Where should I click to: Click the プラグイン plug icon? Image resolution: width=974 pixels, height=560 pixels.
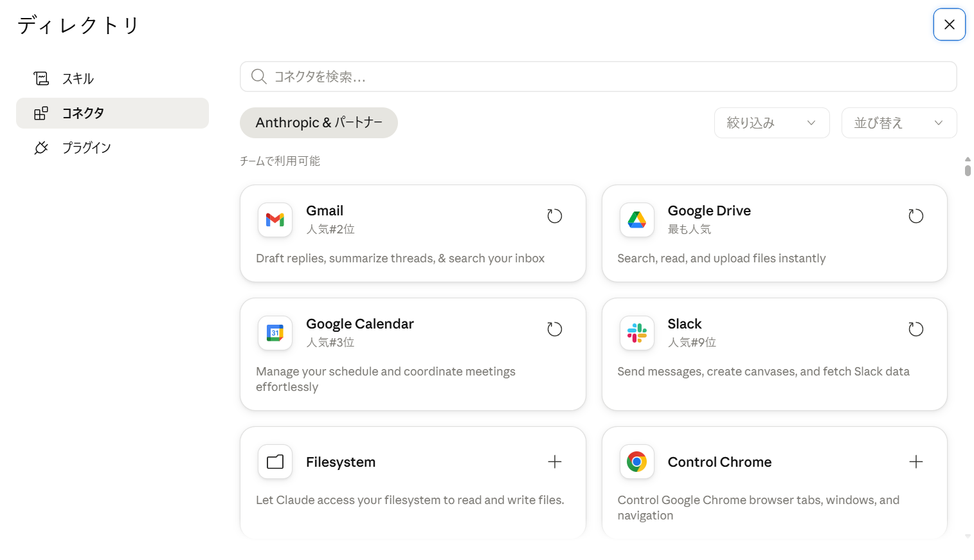41,148
